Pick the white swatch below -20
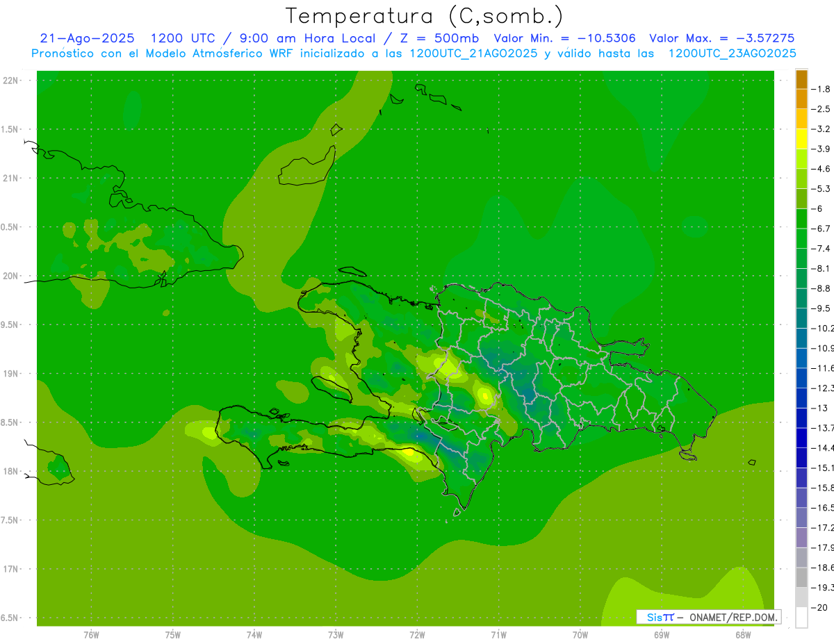The width and height of the screenshot is (834, 644). (801, 618)
